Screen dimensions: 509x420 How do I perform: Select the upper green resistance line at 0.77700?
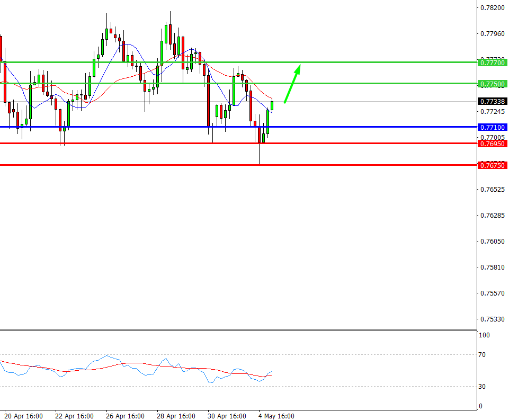click(238, 62)
